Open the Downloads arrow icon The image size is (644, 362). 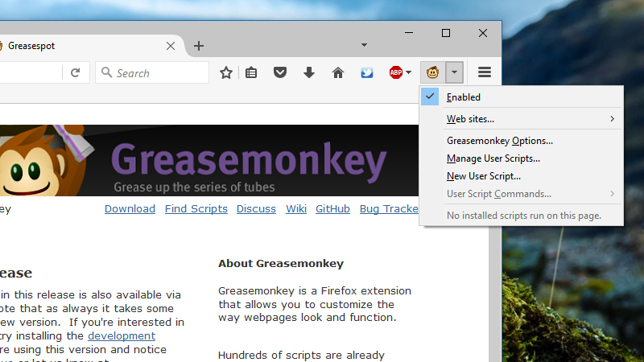[x=309, y=72]
